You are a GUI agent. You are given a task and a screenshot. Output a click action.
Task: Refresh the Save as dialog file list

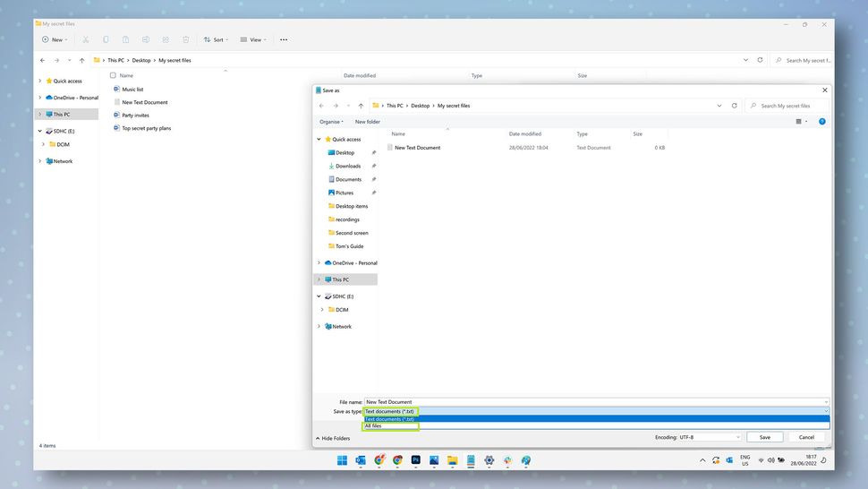coord(735,105)
